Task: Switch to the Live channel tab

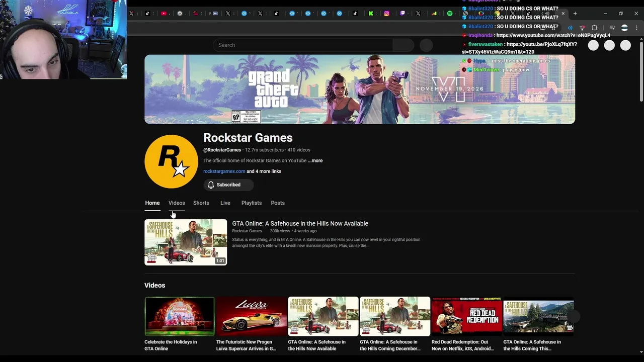Action: pyautogui.click(x=225, y=203)
